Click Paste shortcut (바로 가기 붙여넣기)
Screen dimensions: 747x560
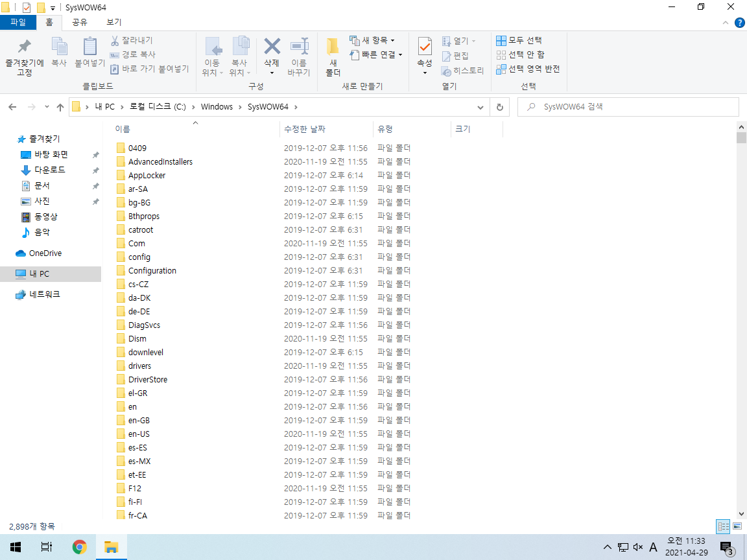[150, 69]
